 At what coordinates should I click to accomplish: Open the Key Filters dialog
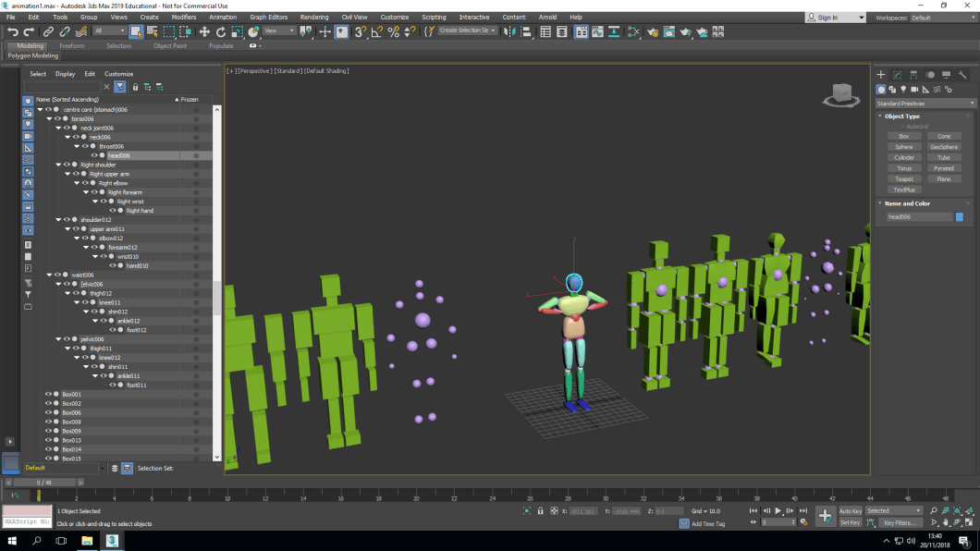point(900,523)
